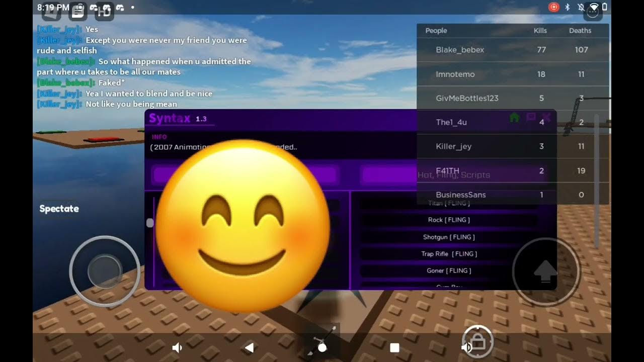Click the Kills column header
The height and width of the screenshot is (362, 644).
click(x=540, y=31)
